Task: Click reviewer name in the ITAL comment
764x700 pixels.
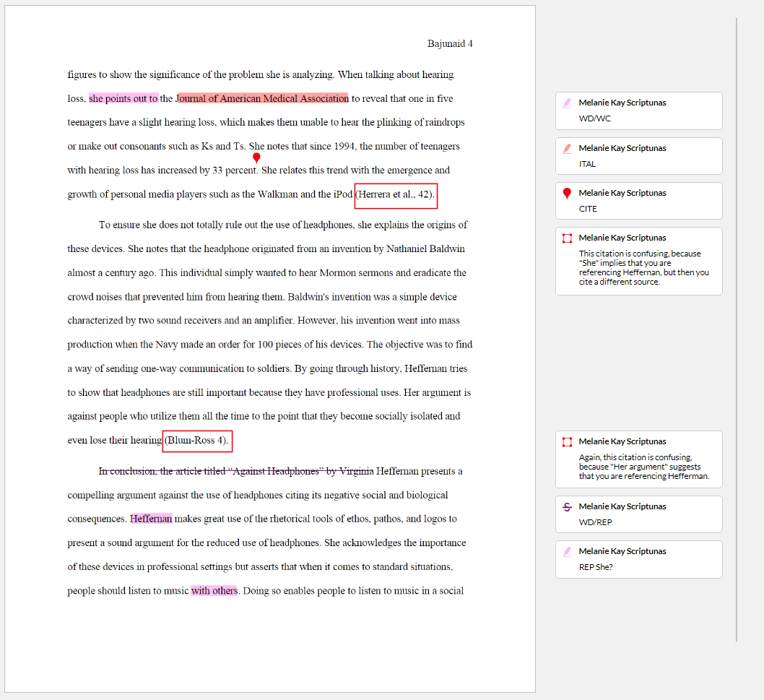Action: [622, 148]
